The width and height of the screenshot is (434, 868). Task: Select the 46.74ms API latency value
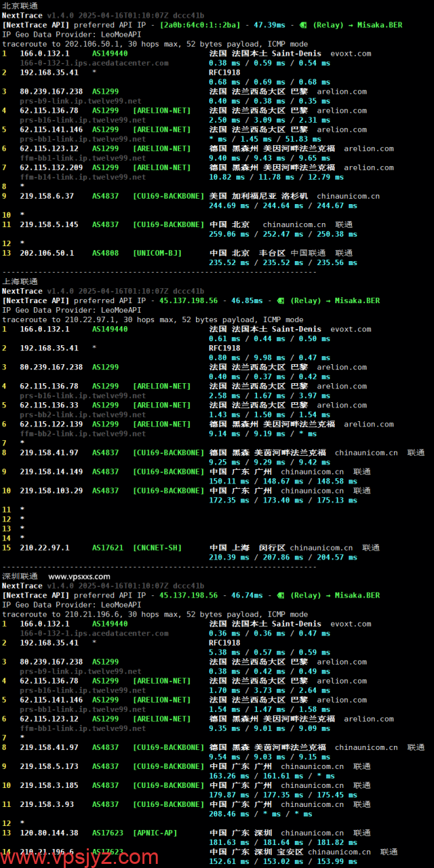tap(247, 595)
